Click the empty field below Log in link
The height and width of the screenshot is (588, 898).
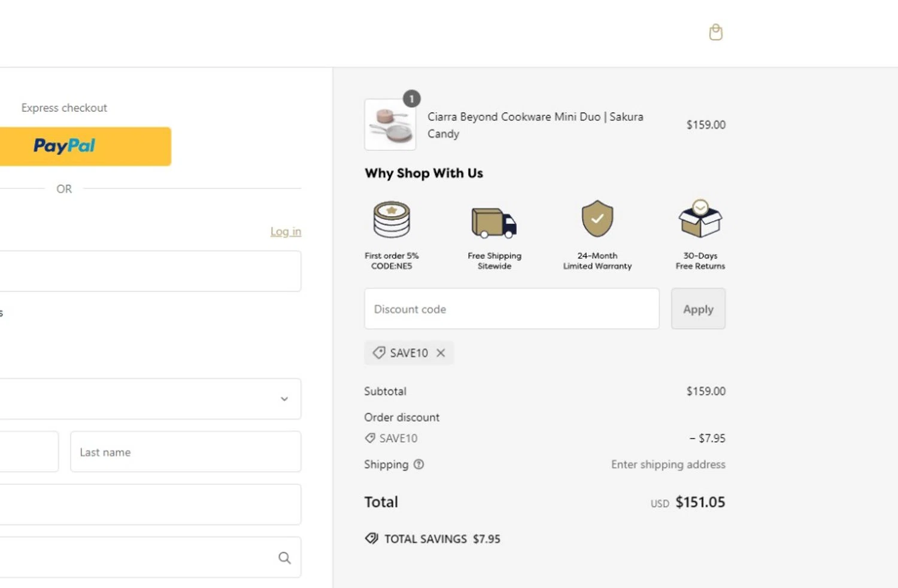point(150,271)
